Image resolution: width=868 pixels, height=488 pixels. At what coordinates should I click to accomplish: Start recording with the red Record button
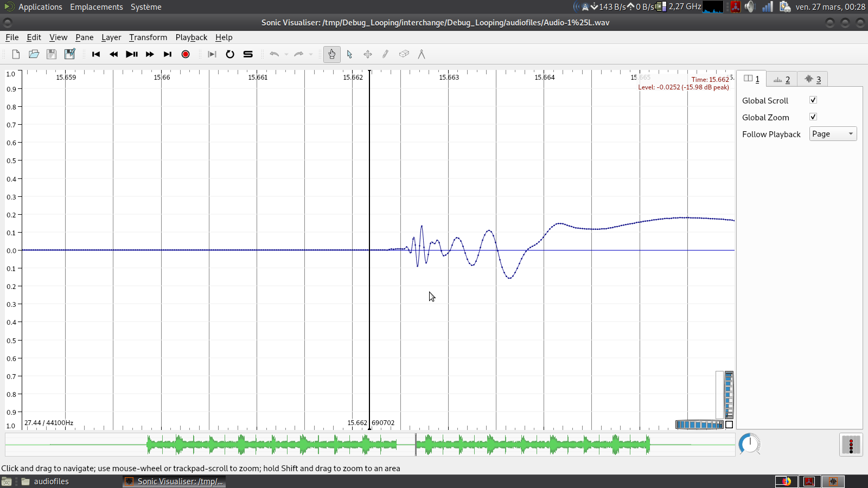(x=186, y=54)
